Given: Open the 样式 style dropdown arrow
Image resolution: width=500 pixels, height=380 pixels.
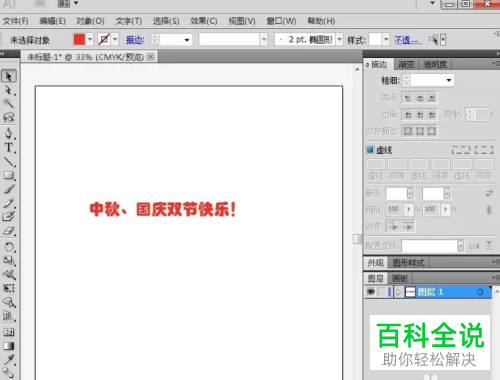Looking at the screenshot, I should 386,40.
